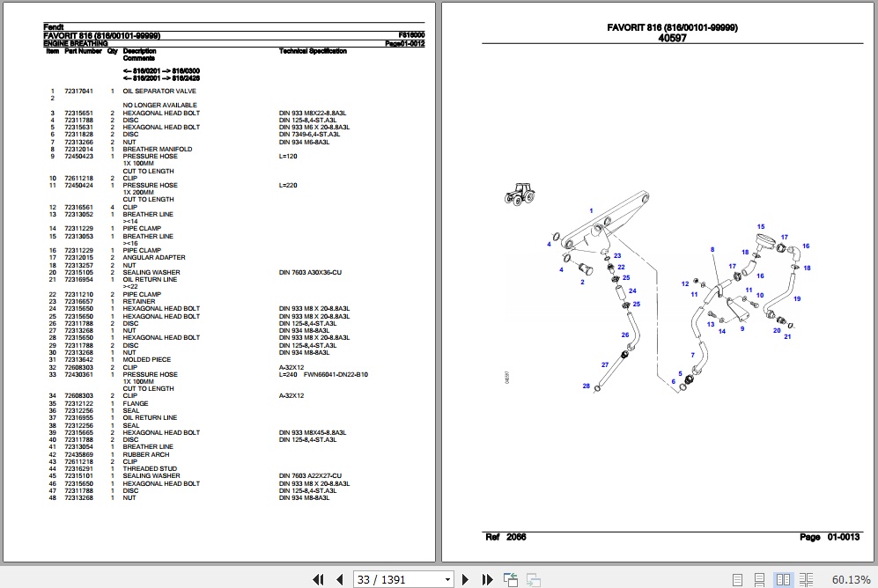
Task: Click the tractor icon in the diagram
Action: [x=520, y=195]
